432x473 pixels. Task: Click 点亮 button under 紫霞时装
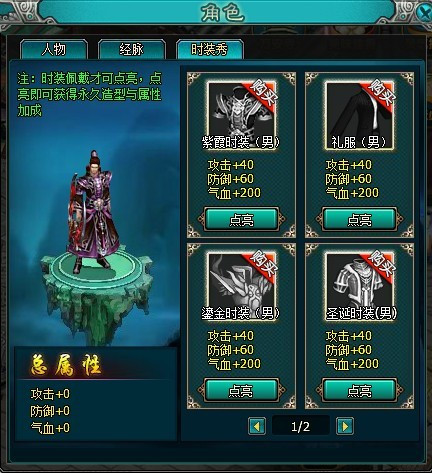(241, 219)
